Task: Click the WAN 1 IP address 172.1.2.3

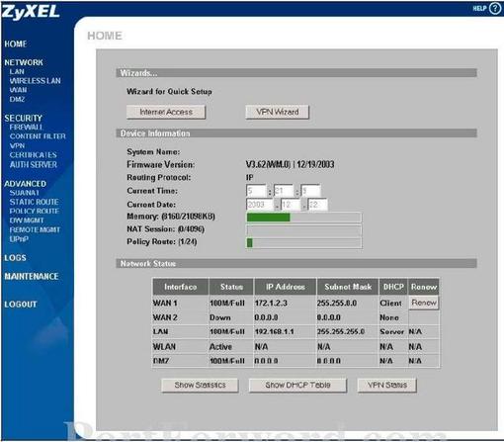Action: point(271,303)
